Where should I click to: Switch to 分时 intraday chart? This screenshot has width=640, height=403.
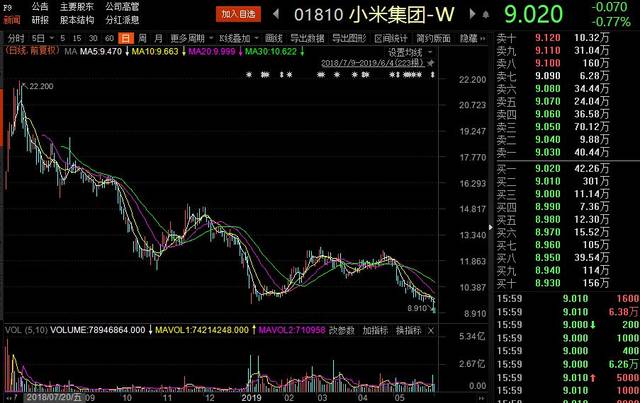16,38
